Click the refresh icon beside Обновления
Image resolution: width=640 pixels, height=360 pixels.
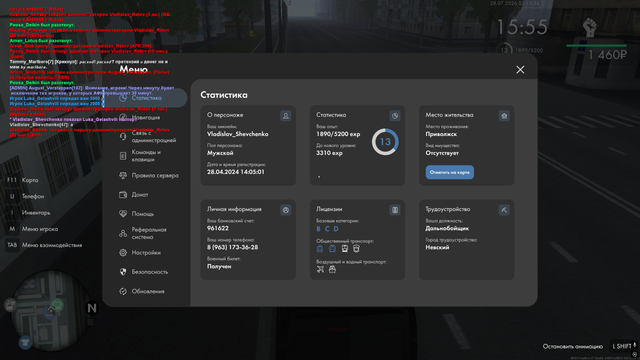pos(123,291)
